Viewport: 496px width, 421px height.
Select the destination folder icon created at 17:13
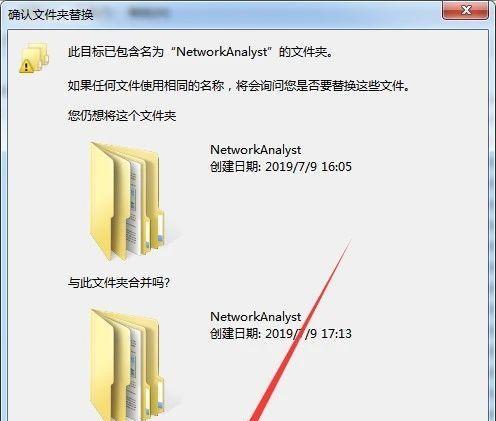[x=127, y=365]
